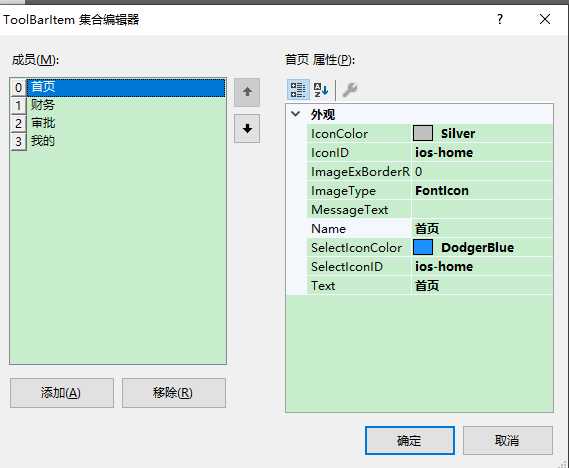Select member 首页 in the list
Image resolution: width=569 pixels, height=468 pixels.
click(x=126, y=87)
